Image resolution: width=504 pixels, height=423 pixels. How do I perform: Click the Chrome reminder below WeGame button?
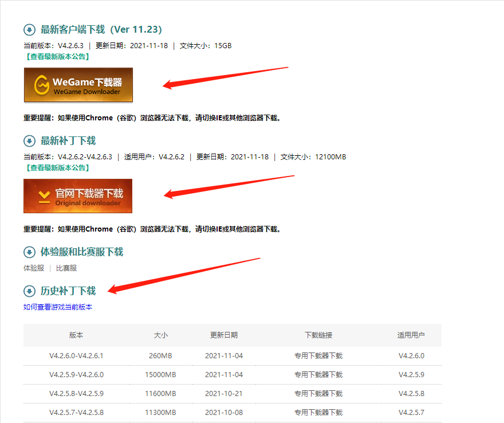tap(152, 118)
